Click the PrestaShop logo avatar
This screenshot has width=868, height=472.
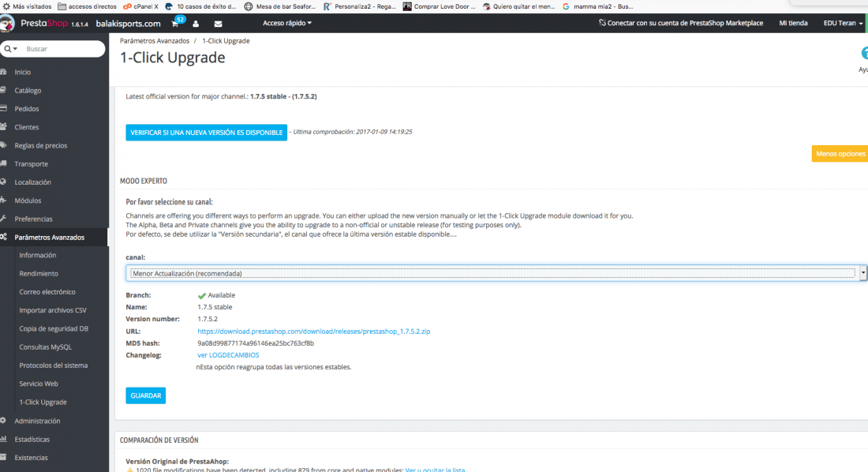point(7,24)
